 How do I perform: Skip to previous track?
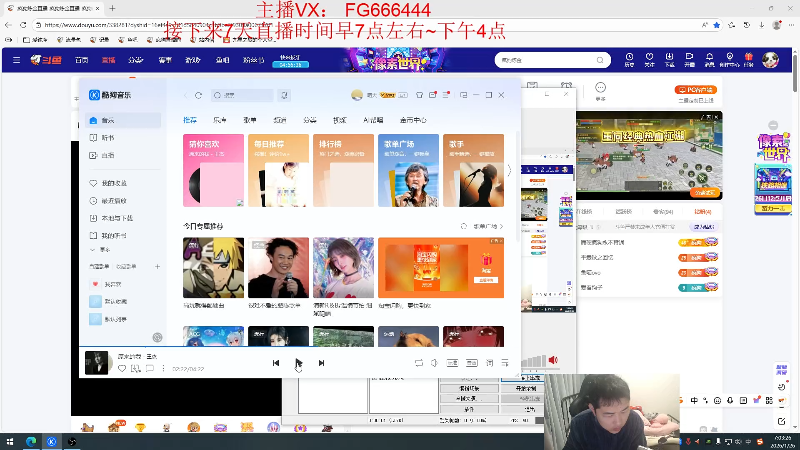(x=276, y=363)
